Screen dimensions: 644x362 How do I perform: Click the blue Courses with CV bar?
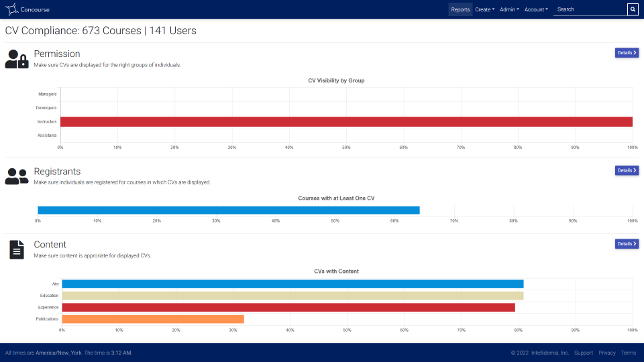(x=229, y=210)
